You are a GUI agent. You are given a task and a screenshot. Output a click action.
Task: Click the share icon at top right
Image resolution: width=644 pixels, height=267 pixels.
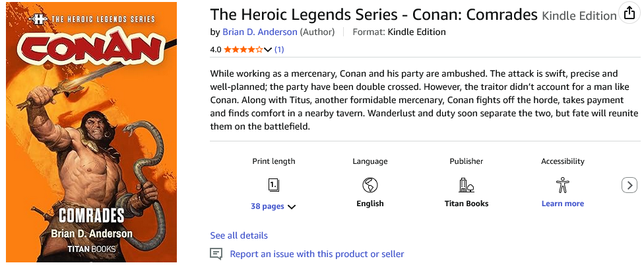(x=629, y=14)
